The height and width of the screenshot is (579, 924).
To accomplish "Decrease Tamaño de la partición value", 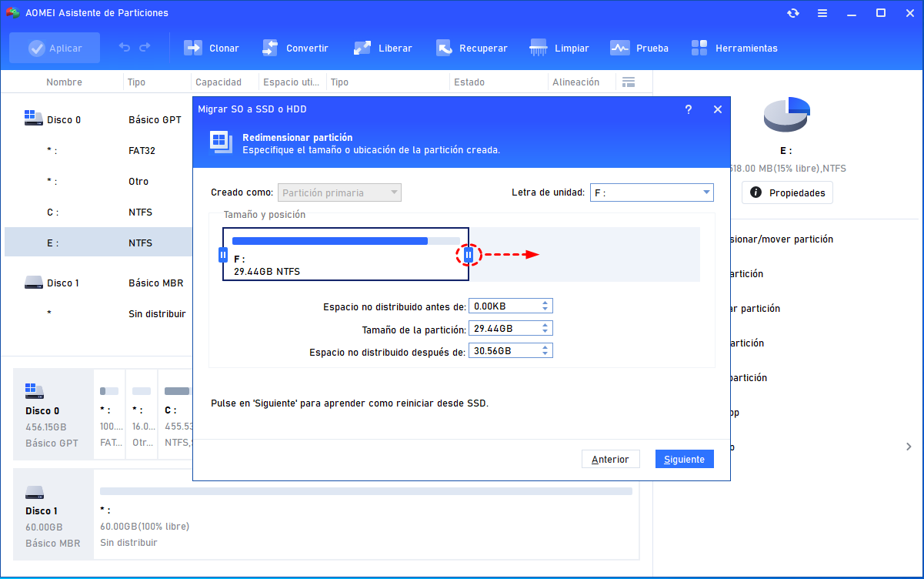I will pyautogui.click(x=545, y=333).
